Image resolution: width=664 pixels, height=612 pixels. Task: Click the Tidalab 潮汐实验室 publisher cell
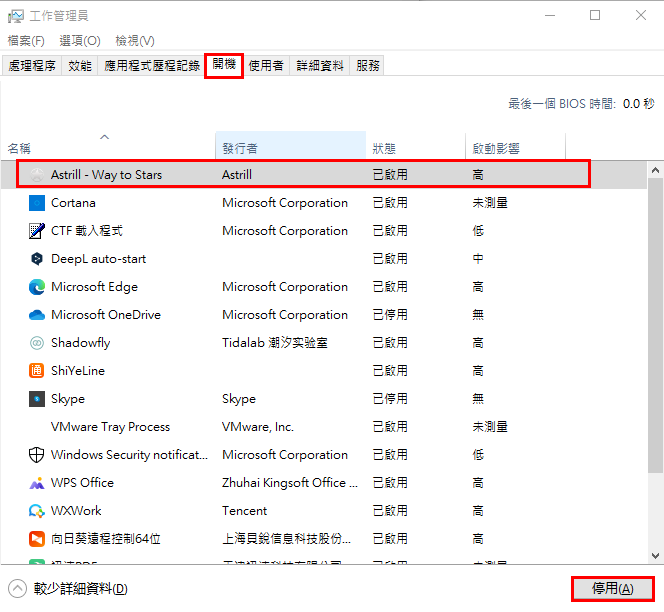pyautogui.click(x=275, y=343)
